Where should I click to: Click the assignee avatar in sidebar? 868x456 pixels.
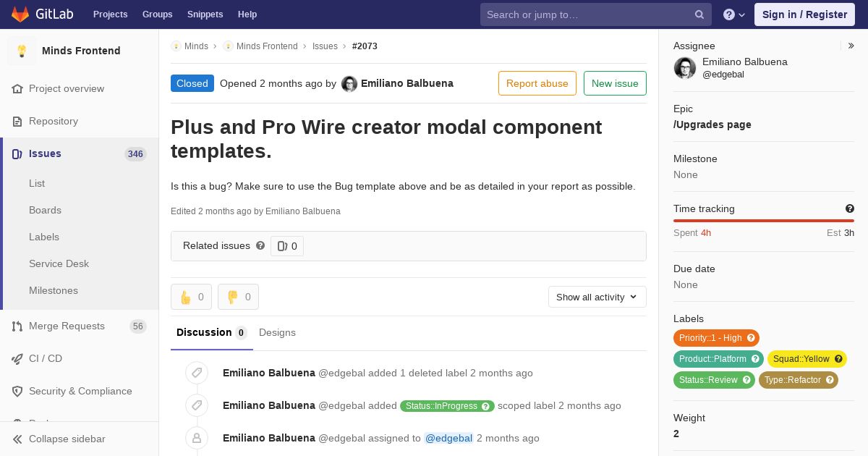[x=685, y=68]
